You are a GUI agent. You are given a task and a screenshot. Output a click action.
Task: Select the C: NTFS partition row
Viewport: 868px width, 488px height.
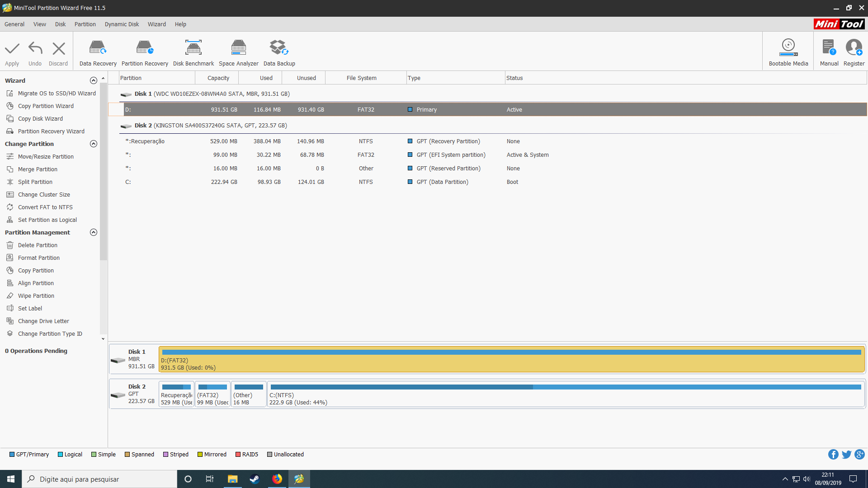495,182
